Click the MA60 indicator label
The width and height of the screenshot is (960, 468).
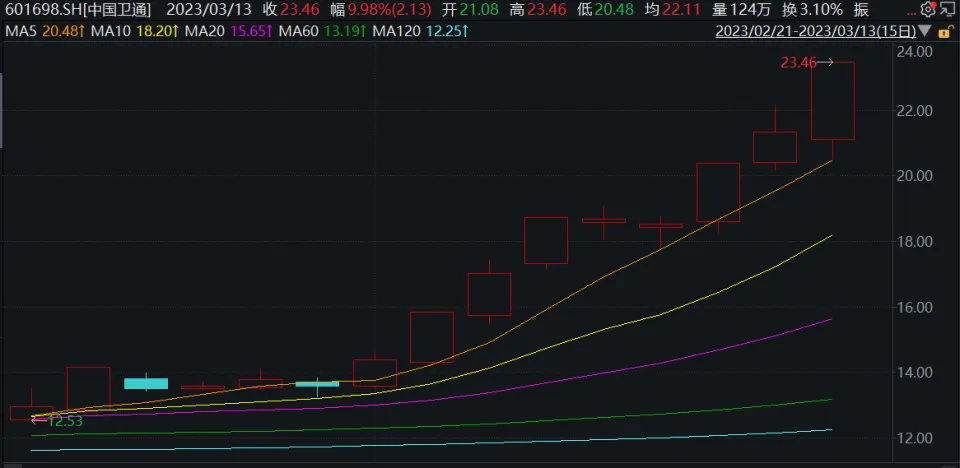tap(301, 31)
